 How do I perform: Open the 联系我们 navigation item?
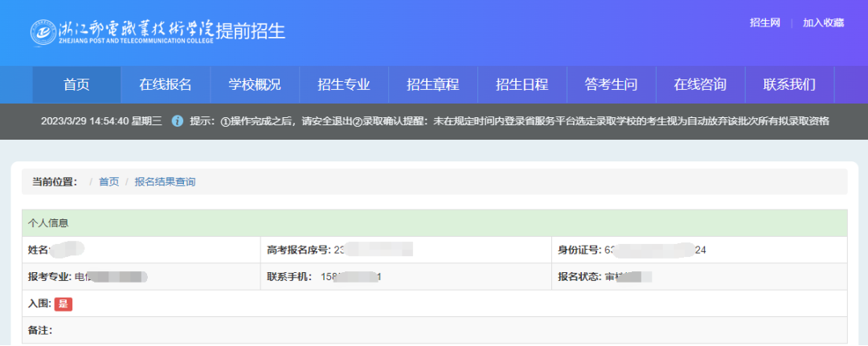pyautogui.click(x=789, y=85)
